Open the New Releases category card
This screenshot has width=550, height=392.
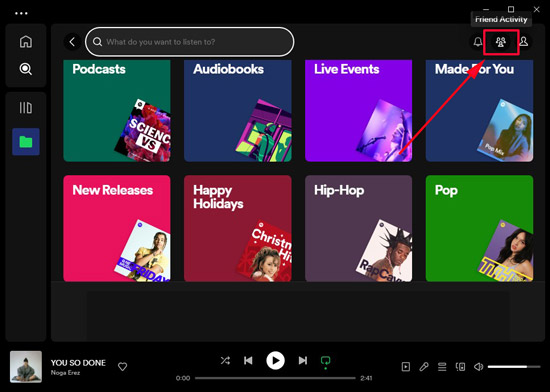click(x=117, y=228)
